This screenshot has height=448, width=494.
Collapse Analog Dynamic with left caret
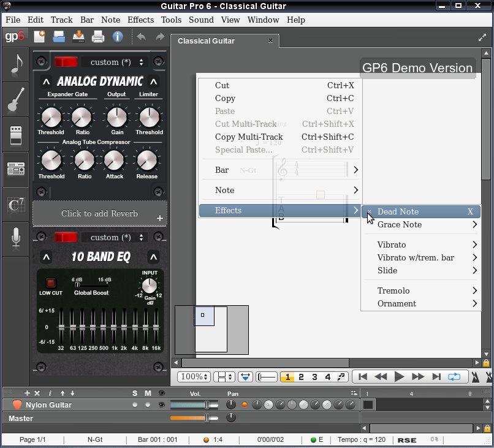tap(46, 82)
